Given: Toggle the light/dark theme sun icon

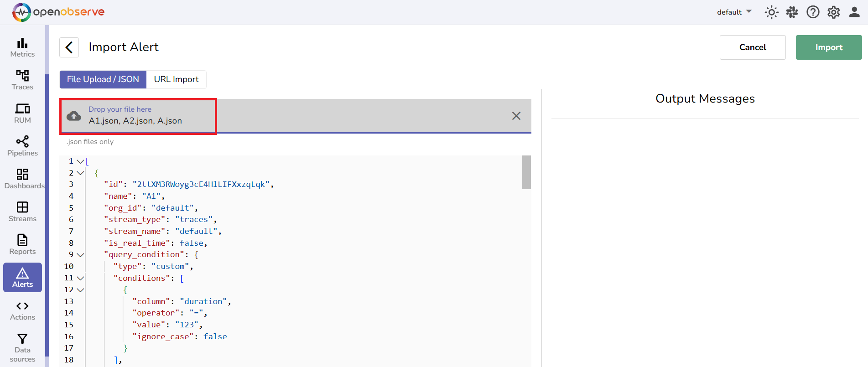Looking at the screenshot, I should [x=771, y=12].
